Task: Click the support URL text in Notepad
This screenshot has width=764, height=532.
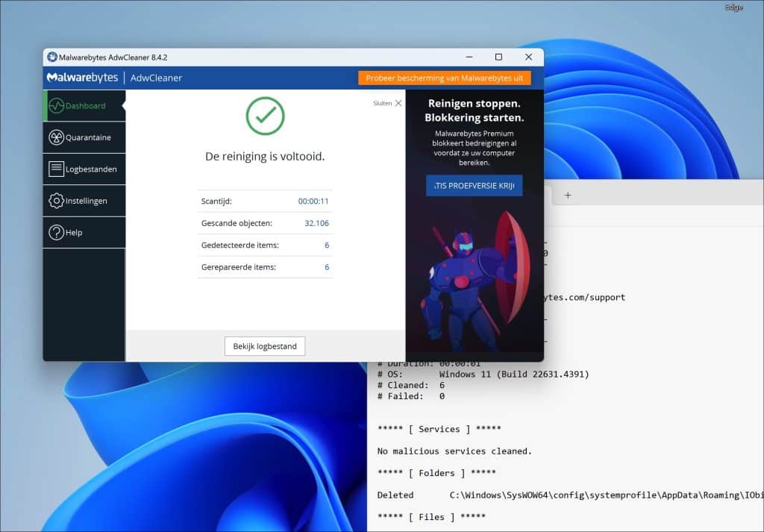Action: coord(584,297)
